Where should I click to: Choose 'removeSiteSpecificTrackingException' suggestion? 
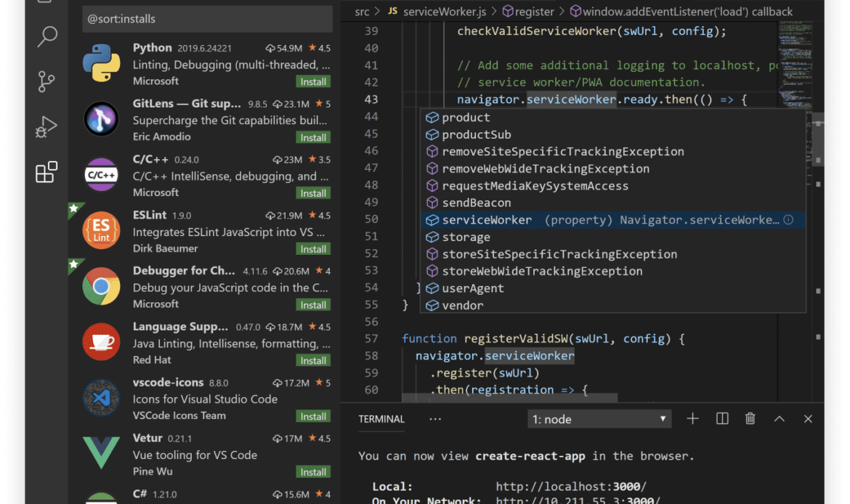coord(612,152)
